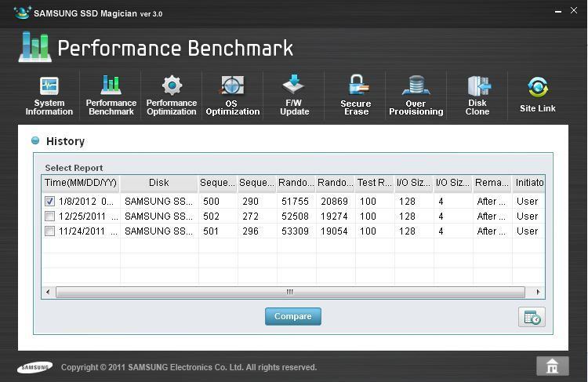
Task: Check the 12/25/2011 report checkbox
Action: 49,216
